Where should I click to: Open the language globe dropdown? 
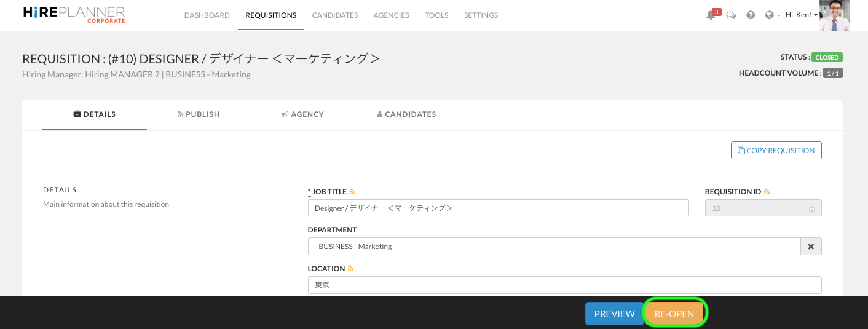coord(773,15)
